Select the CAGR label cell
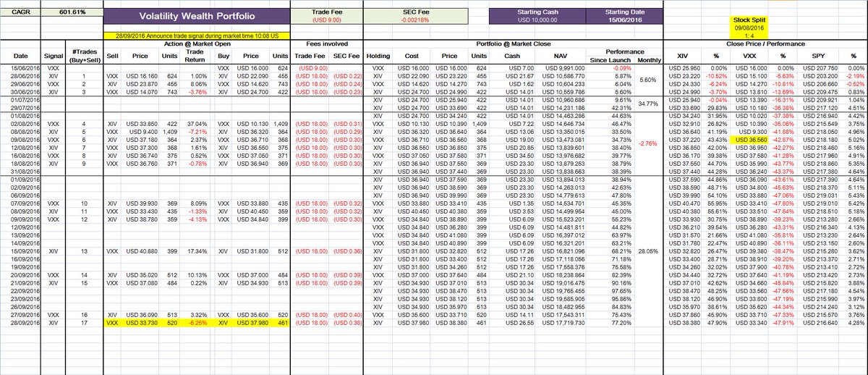This screenshot has width=868, height=375. 20,12
